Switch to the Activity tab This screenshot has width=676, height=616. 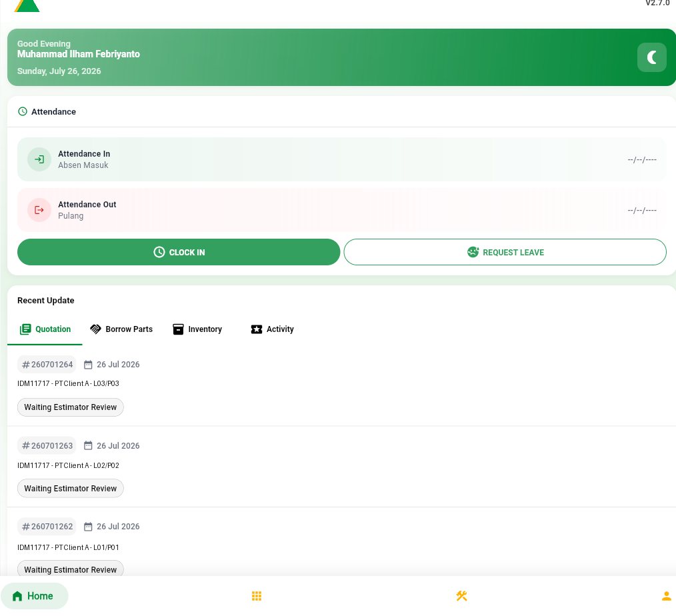click(x=273, y=329)
